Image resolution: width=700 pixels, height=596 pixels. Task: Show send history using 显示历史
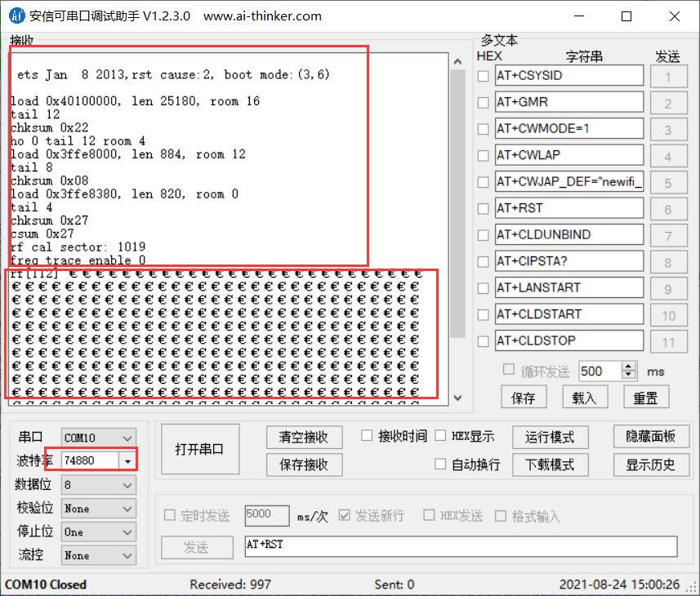pos(651,464)
